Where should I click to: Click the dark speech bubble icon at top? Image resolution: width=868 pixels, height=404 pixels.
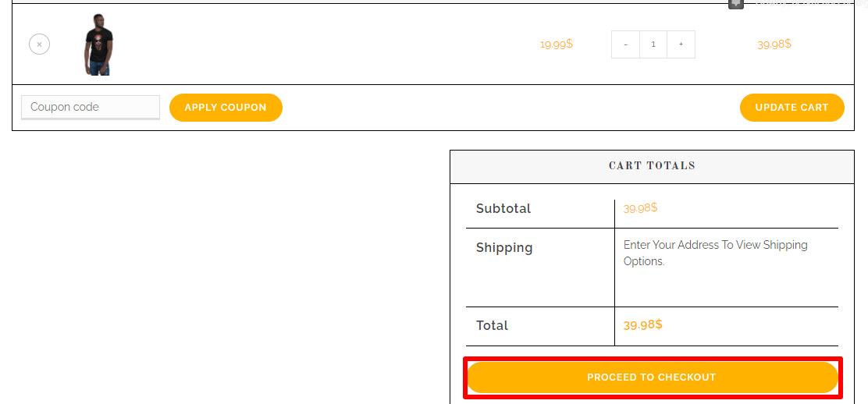tap(735, 3)
